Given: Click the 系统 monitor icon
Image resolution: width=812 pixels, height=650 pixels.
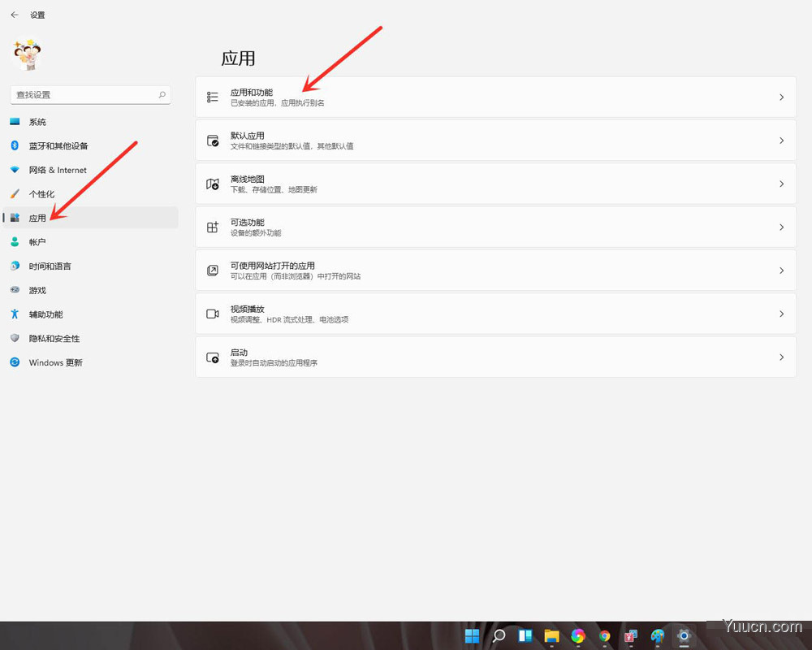Looking at the screenshot, I should (x=15, y=122).
